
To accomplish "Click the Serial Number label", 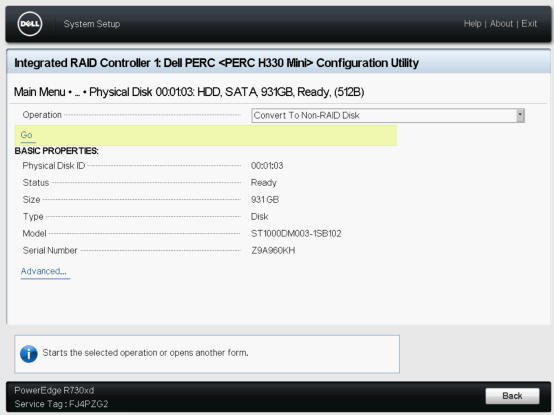I will (x=50, y=250).
